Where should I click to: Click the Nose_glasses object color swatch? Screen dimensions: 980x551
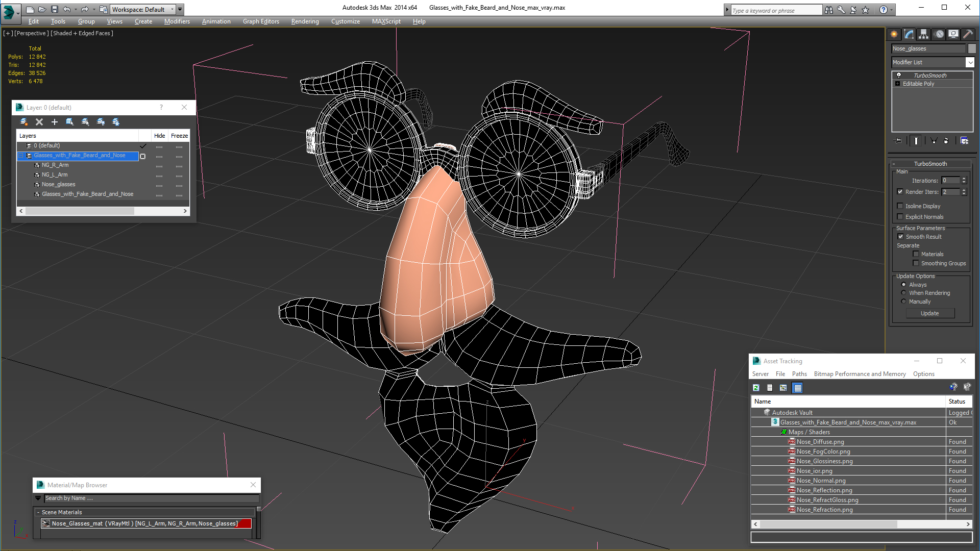pyautogui.click(x=972, y=48)
